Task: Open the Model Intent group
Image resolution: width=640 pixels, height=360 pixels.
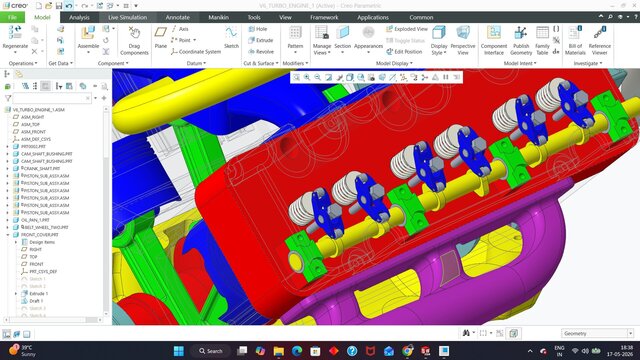Action: pos(520,63)
